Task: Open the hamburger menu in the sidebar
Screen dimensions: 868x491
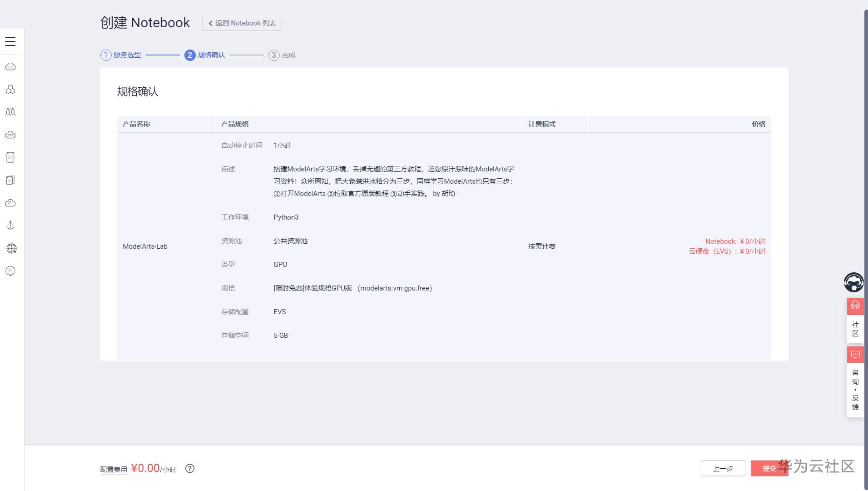Action: pyautogui.click(x=10, y=41)
